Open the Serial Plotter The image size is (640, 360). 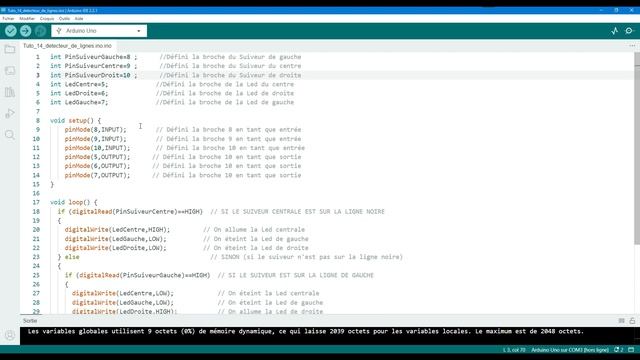click(x=615, y=31)
